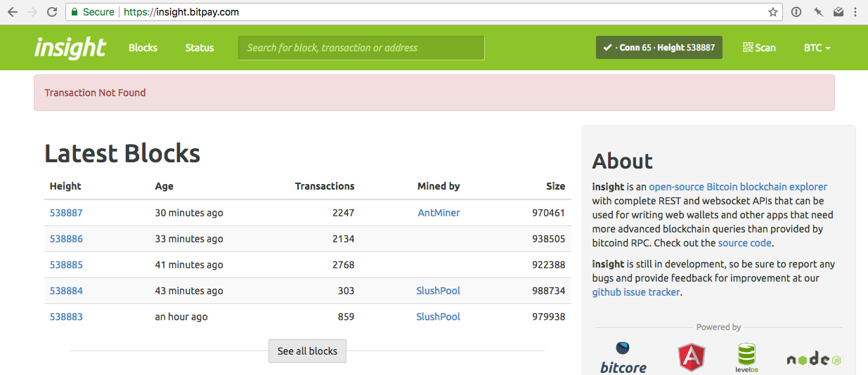Click the 30 minutes ago age cell
868x375 pixels.
(x=189, y=213)
